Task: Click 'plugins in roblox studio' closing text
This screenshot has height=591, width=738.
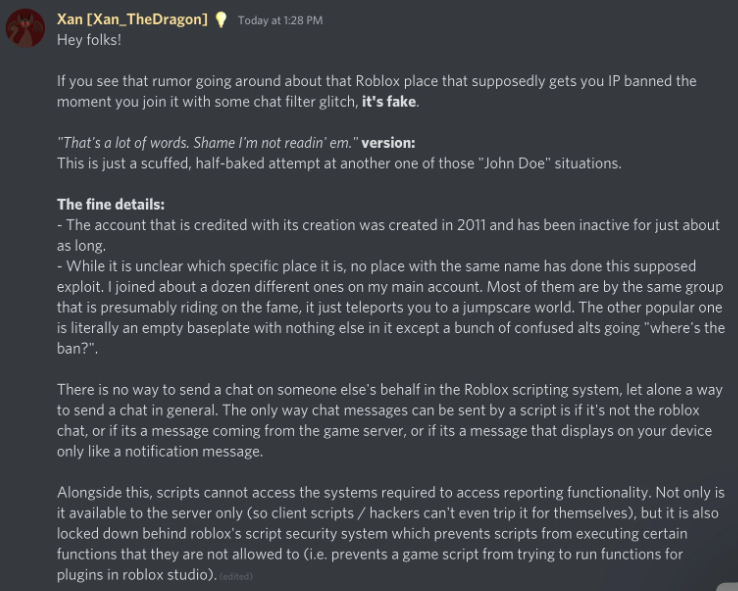Action: point(135,575)
